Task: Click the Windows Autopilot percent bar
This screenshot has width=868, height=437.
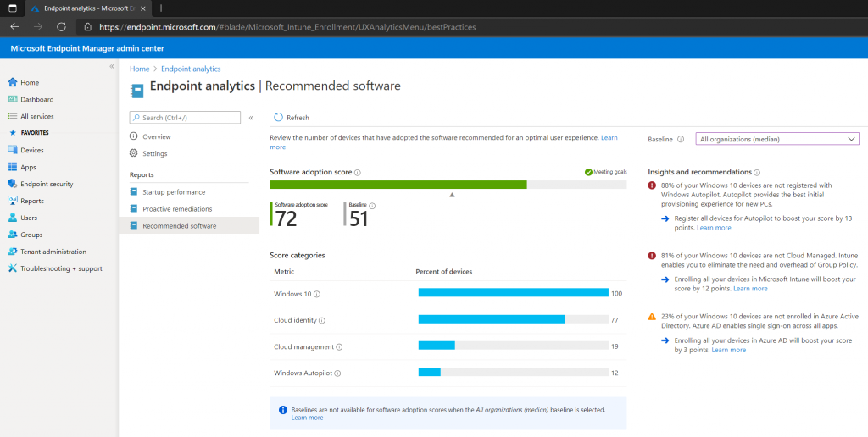Action: 430,372
